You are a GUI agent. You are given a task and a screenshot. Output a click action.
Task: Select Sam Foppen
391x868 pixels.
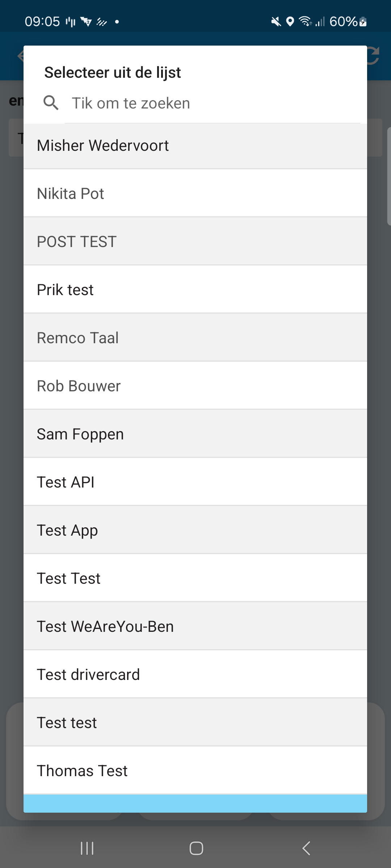coord(195,434)
